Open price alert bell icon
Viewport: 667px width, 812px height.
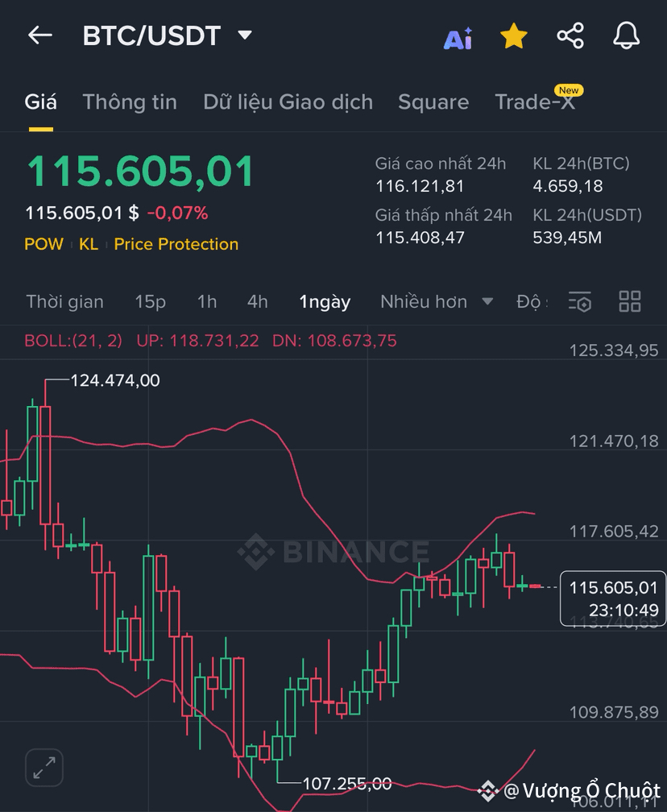(x=626, y=36)
